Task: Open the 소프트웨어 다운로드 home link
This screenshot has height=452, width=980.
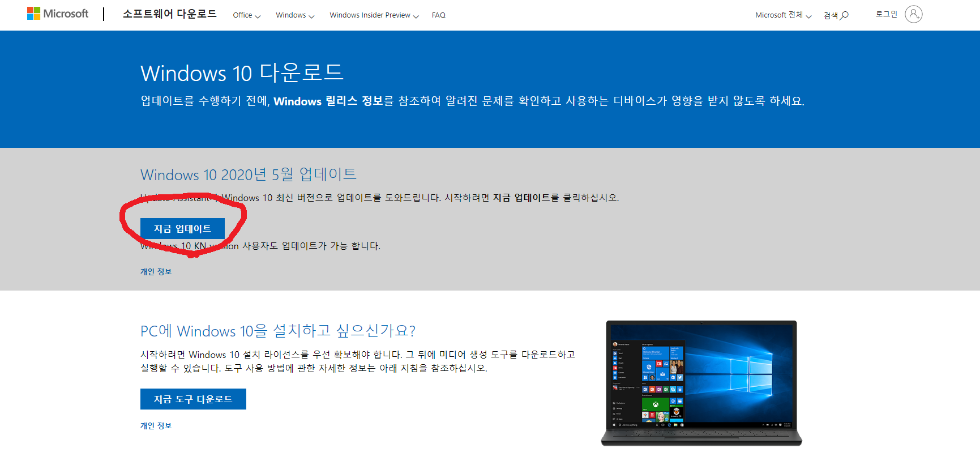Action: [170, 14]
